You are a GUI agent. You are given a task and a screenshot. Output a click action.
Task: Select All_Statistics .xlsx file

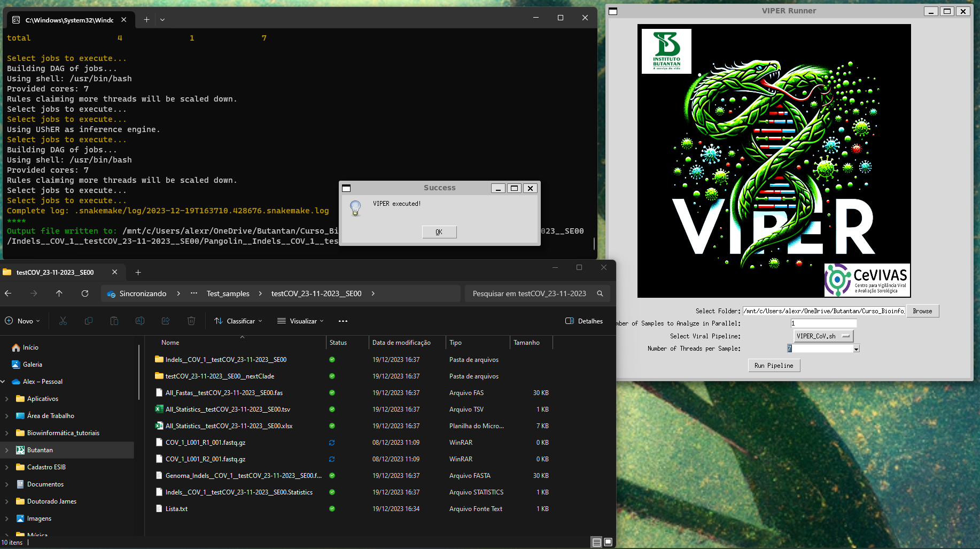(353, 426)
